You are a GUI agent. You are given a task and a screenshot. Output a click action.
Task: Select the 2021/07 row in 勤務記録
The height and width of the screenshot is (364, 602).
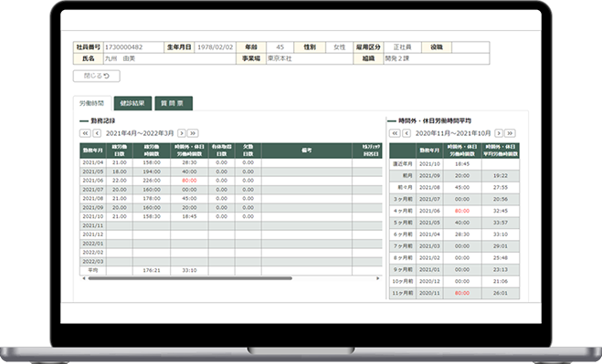tap(231, 190)
